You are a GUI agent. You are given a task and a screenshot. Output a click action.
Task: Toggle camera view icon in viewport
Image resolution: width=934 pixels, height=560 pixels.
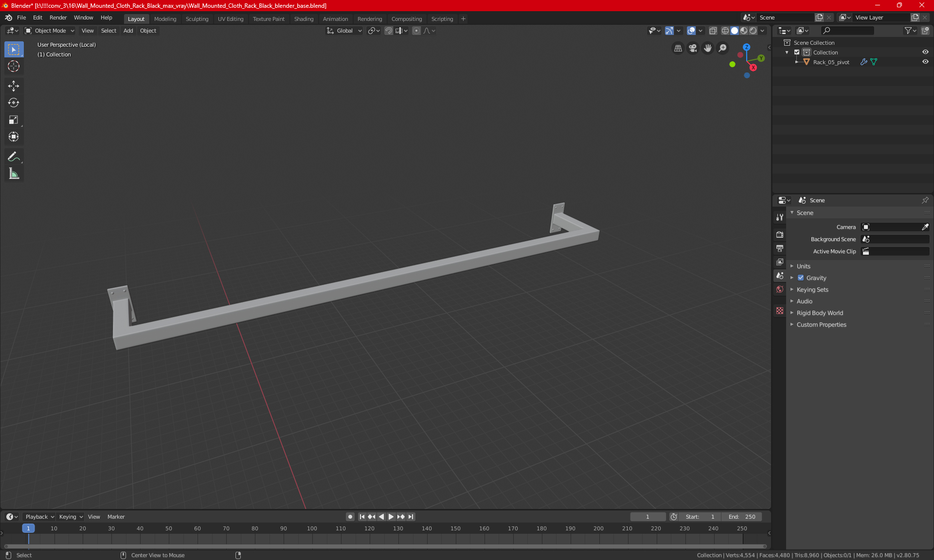point(693,48)
